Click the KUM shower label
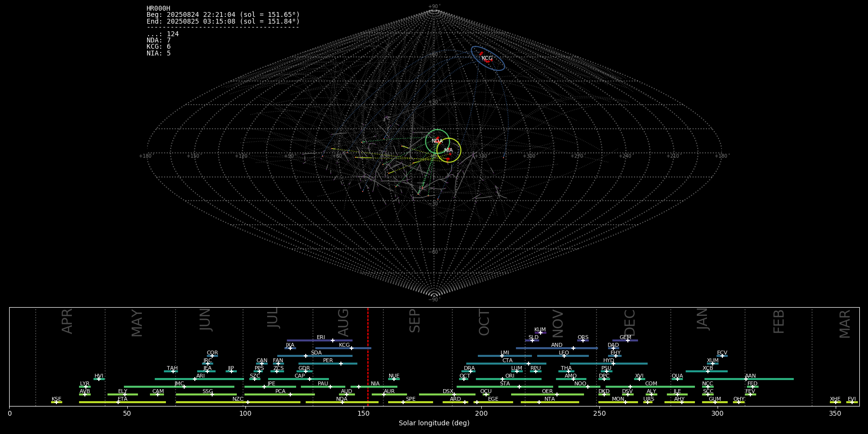This screenshot has width=868, height=434. tap(540, 330)
